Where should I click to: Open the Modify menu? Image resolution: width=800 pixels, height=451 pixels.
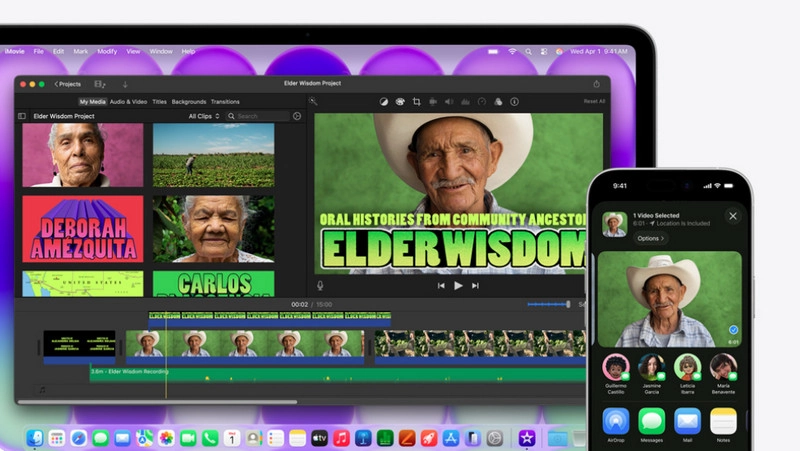click(x=107, y=52)
